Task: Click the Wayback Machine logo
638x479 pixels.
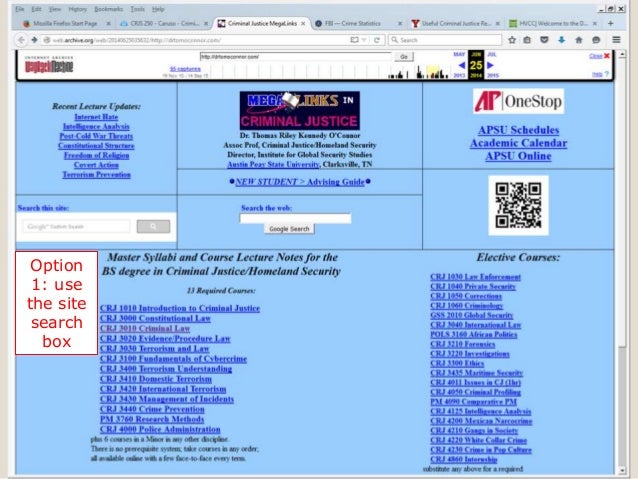Action: click(49, 65)
